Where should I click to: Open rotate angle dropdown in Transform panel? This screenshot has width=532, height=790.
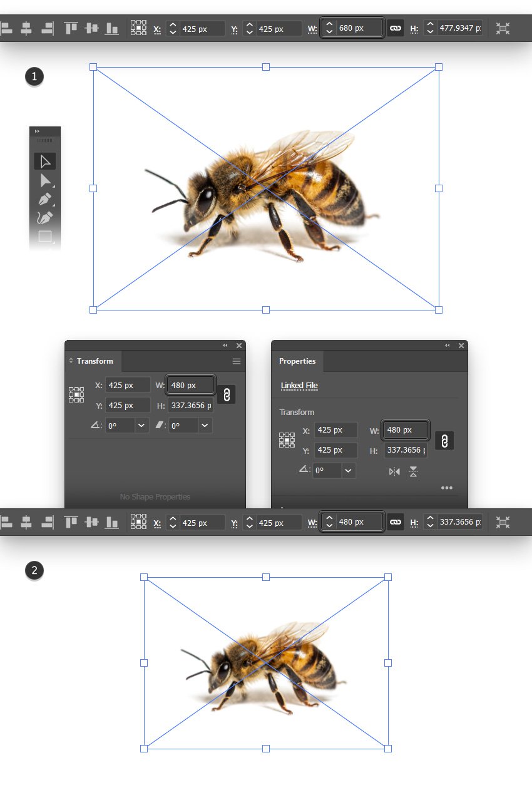(142, 426)
